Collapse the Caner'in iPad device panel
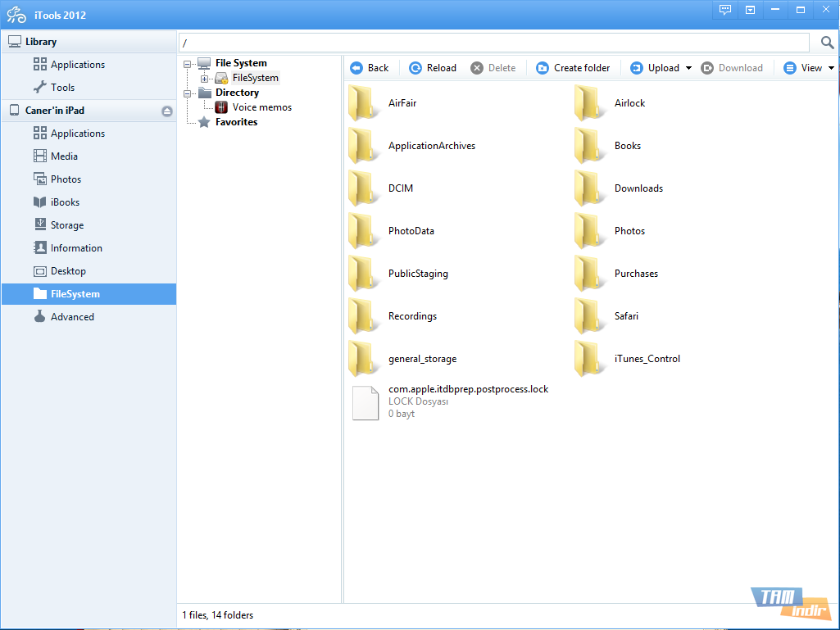The image size is (840, 630). pos(166,110)
